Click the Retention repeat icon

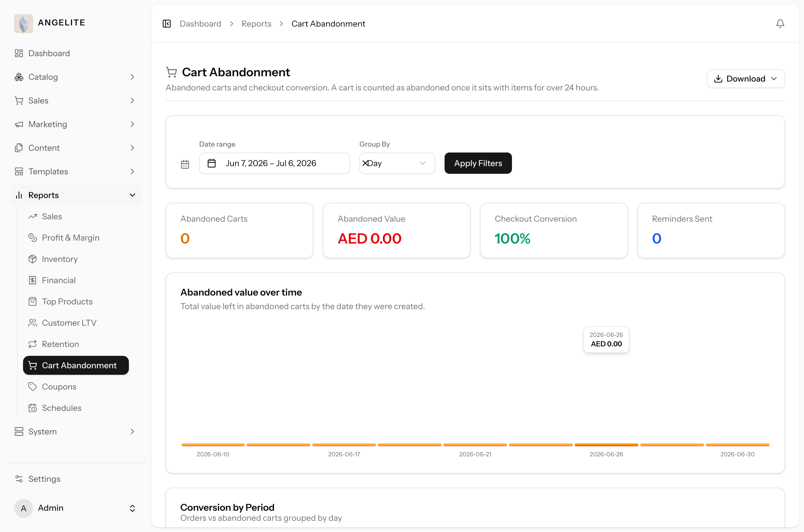pos(33,344)
